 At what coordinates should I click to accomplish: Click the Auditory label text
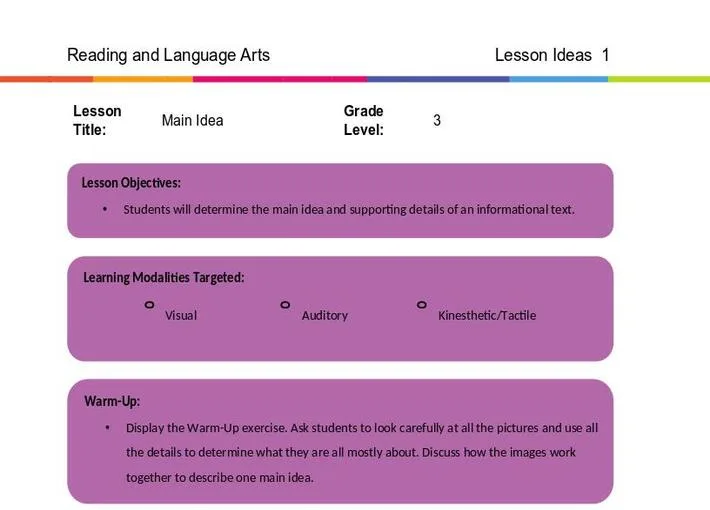point(325,315)
